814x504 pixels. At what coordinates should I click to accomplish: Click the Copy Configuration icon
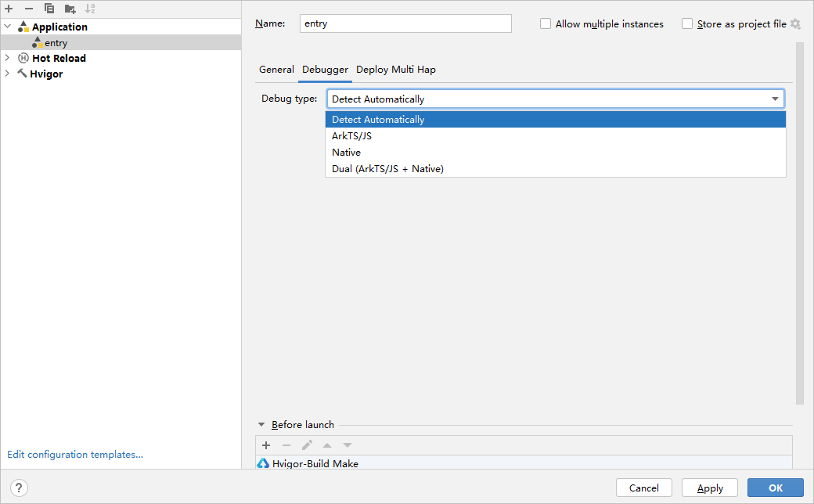(49, 9)
